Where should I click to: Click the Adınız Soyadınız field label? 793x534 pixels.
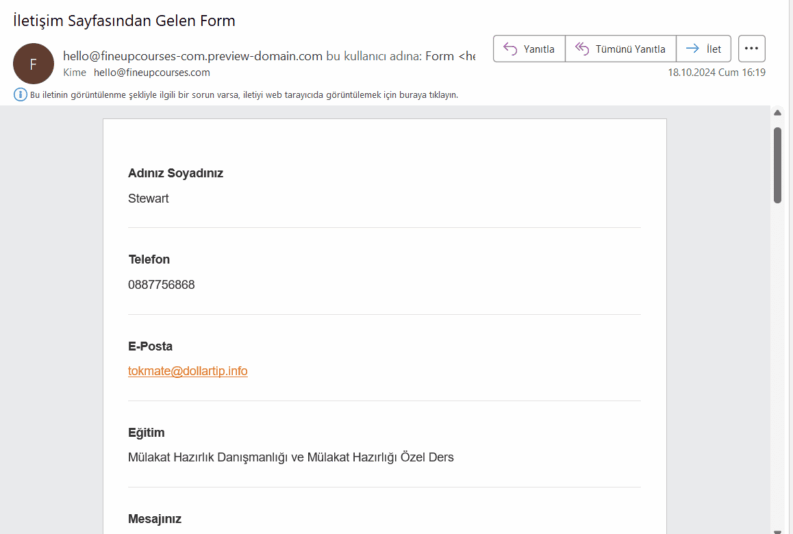point(175,173)
